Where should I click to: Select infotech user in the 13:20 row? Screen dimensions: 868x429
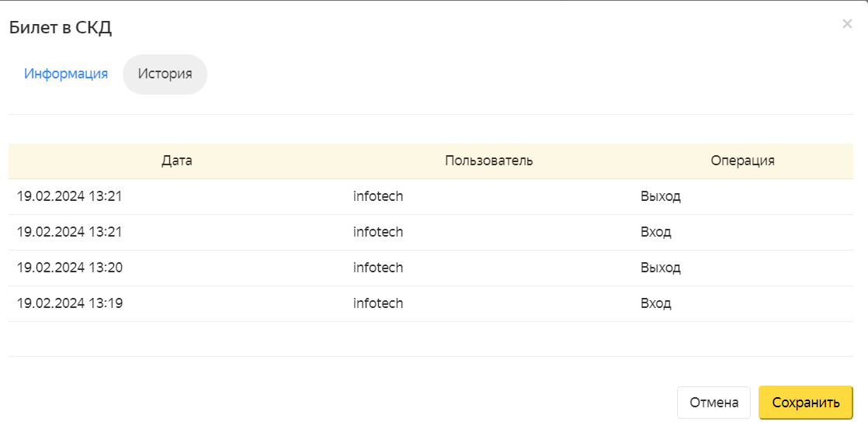(x=378, y=268)
